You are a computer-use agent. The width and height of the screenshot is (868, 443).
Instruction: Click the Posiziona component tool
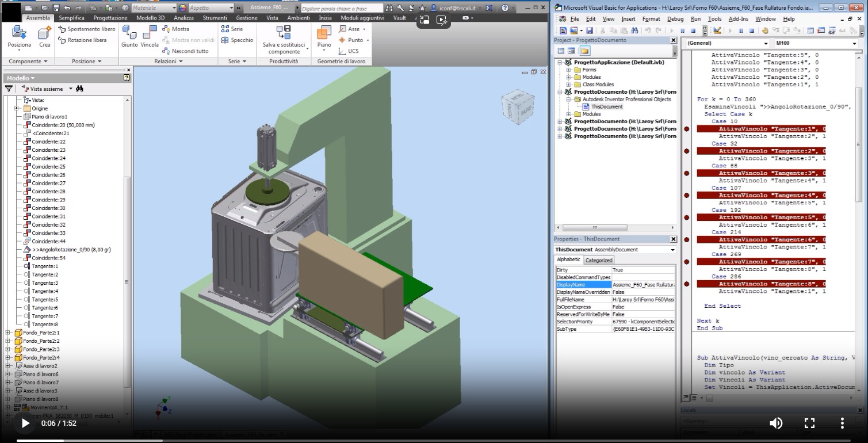point(20,37)
